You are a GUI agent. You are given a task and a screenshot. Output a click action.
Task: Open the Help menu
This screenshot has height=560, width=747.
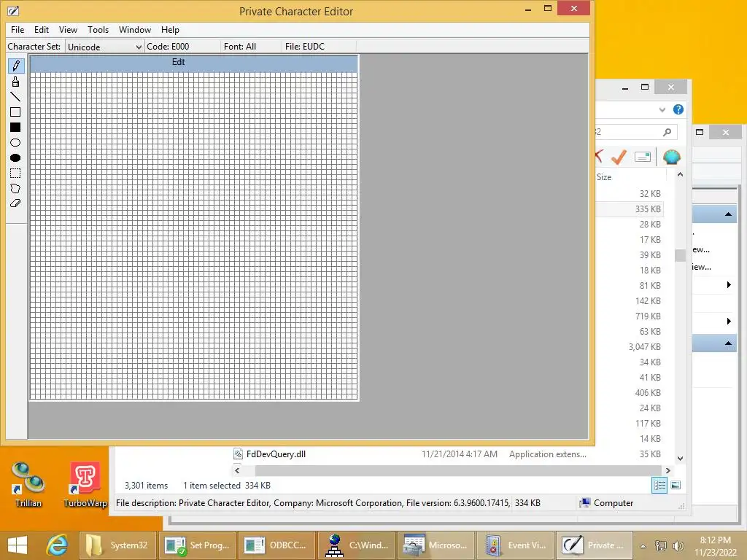click(x=170, y=29)
